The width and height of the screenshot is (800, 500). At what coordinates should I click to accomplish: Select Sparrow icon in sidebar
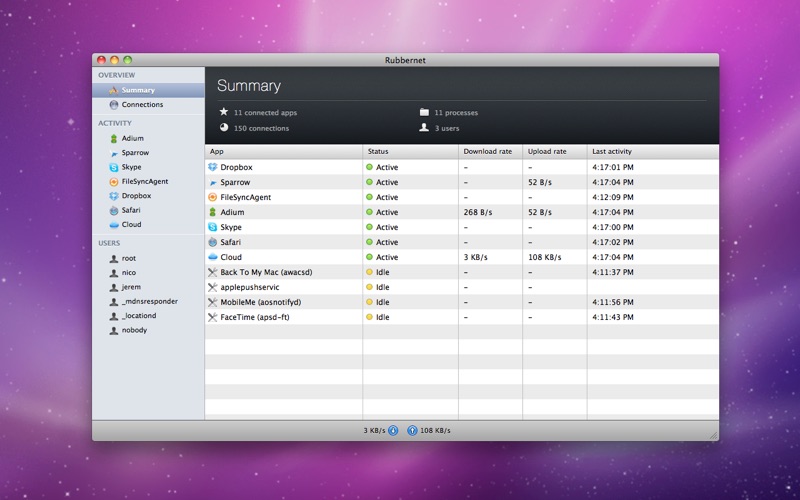click(x=114, y=153)
